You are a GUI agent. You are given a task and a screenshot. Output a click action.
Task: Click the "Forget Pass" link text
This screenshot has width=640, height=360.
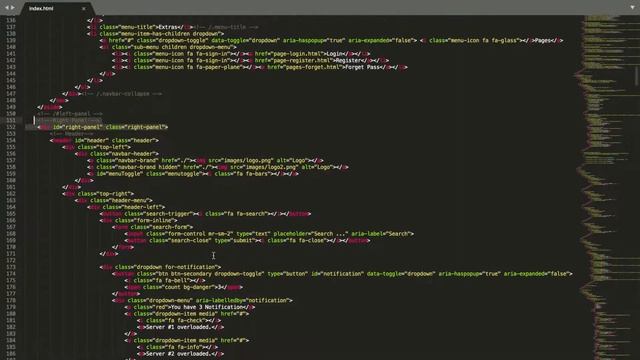coord(362,67)
